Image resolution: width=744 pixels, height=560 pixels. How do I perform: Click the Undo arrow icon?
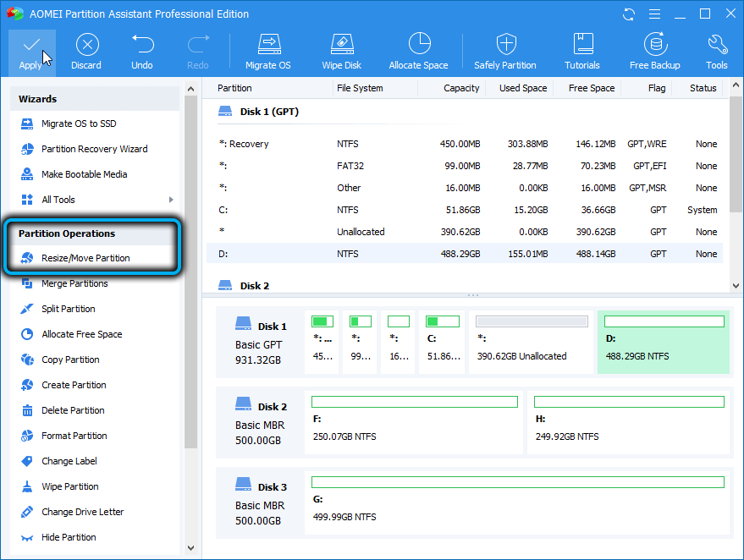coord(142,45)
